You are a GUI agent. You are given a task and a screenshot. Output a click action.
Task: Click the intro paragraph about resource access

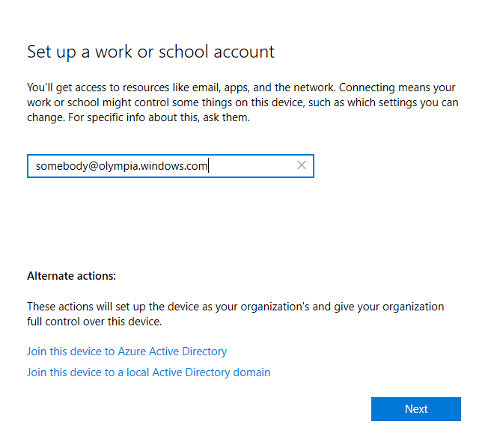[x=243, y=102]
